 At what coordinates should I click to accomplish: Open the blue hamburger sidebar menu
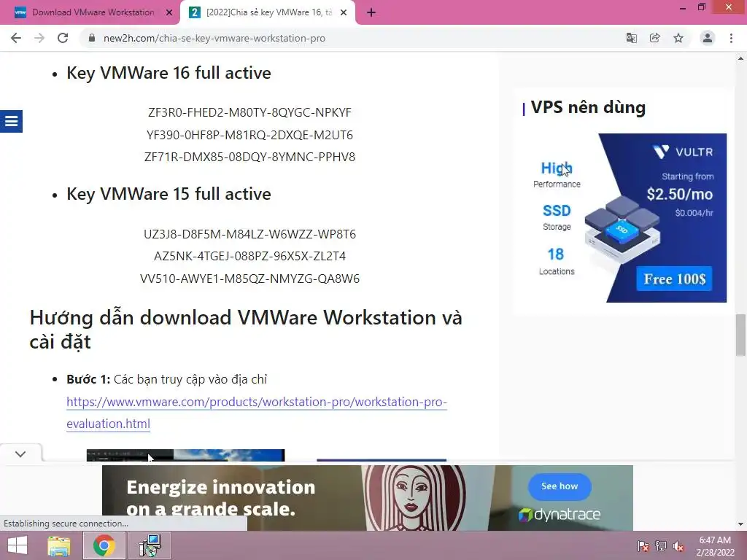tap(11, 122)
